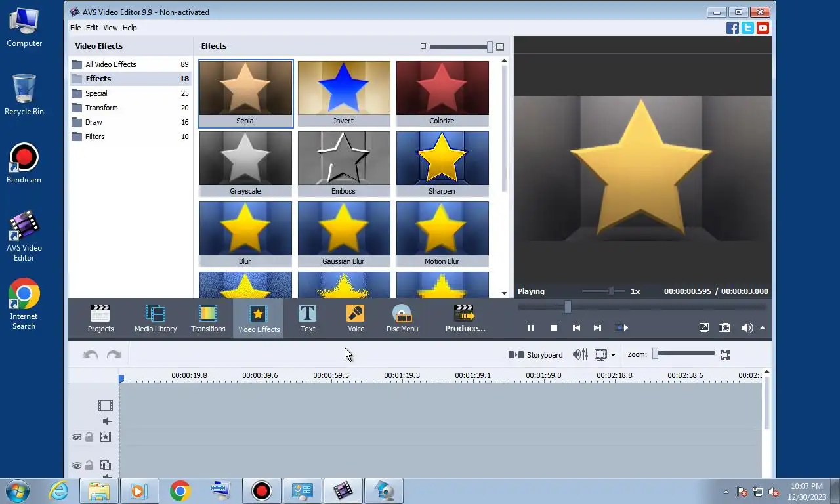Select the Colorize effect thumbnail
Viewport: 840px width, 504px height.
click(x=442, y=93)
